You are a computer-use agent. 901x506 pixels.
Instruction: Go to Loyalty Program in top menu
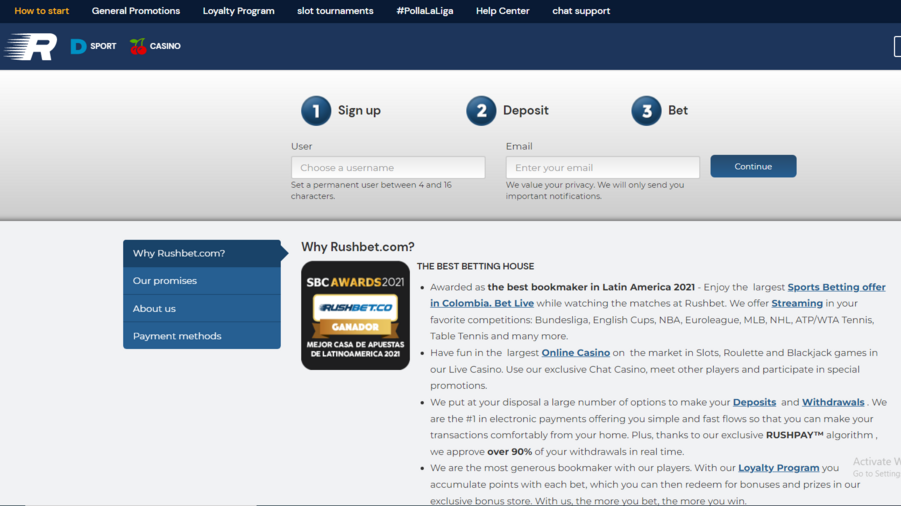(238, 11)
